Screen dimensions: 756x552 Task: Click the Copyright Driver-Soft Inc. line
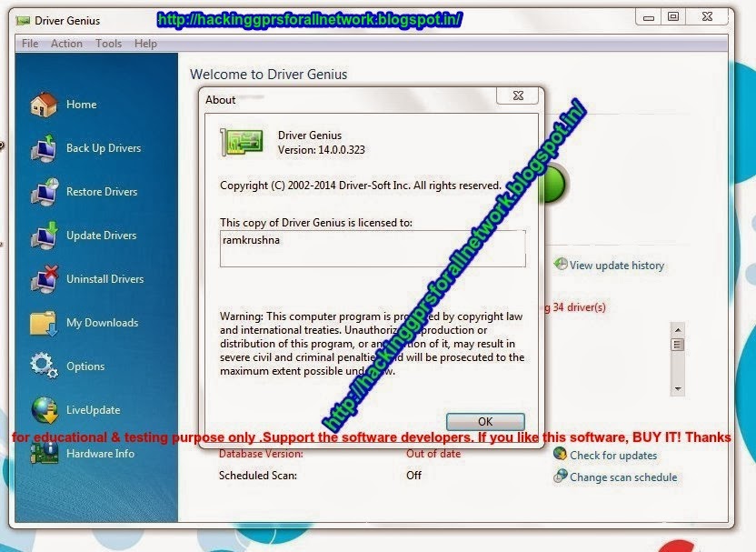click(x=361, y=186)
